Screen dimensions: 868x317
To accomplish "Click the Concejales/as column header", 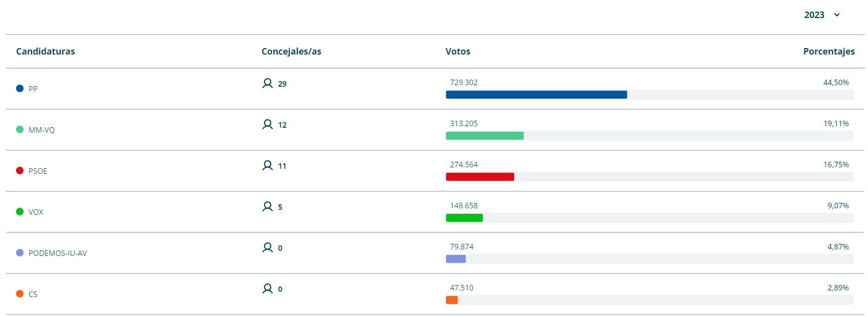I will tap(291, 51).
